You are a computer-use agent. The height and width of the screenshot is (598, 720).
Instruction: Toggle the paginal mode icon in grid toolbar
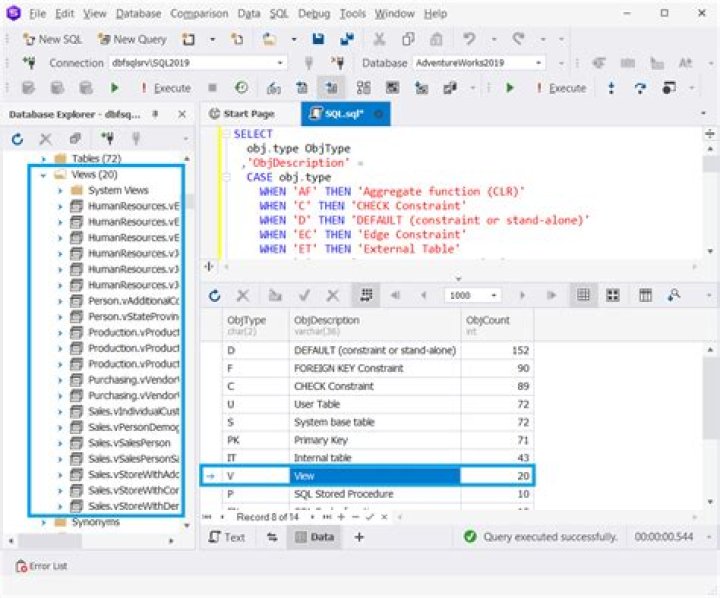coord(366,295)
